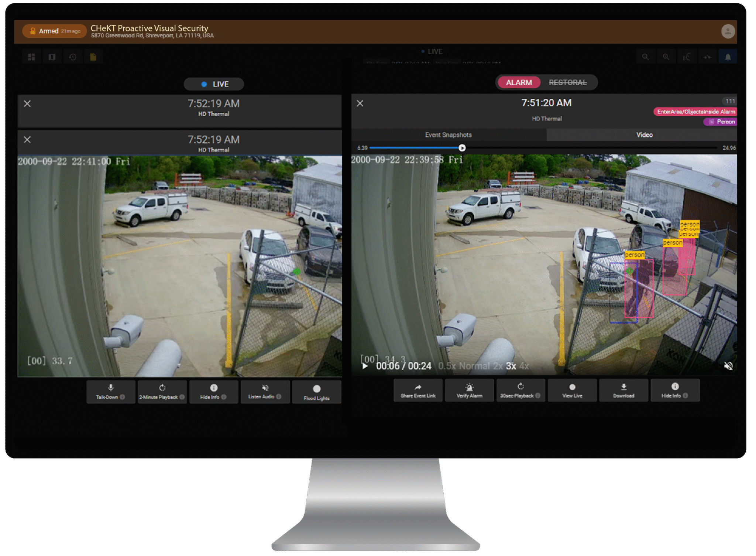
Task: Activate the Flood Lights control
Action: point(317,392)
